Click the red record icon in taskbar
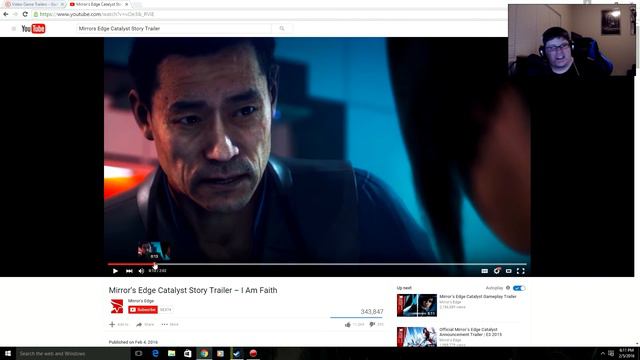This screenshot has width=640, height=360. point(253,353)
